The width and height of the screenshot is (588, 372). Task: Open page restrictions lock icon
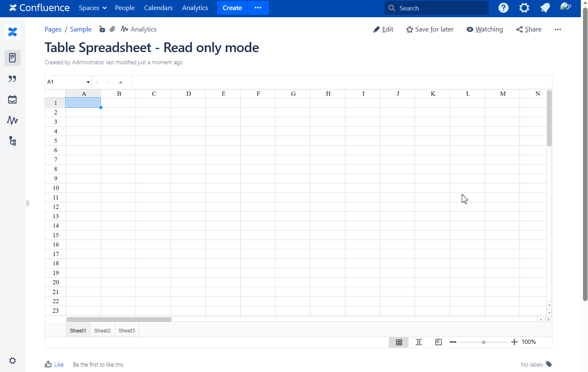[102, 29]
